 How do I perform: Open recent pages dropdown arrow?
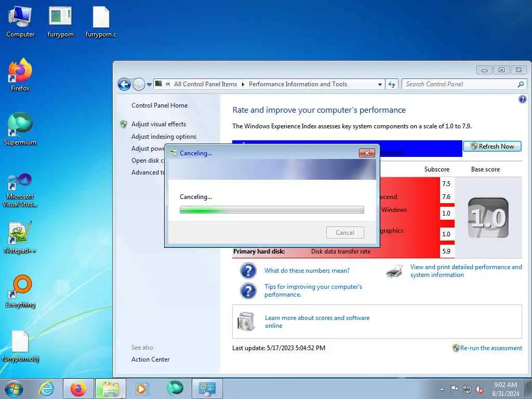click(149, 85)
